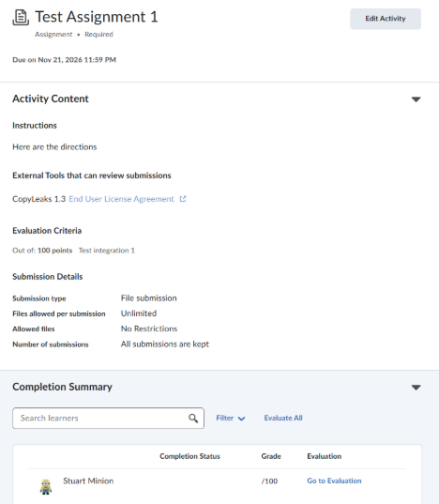Click Evaluate All
Screen dimensions: 439x504
(283, 418)
